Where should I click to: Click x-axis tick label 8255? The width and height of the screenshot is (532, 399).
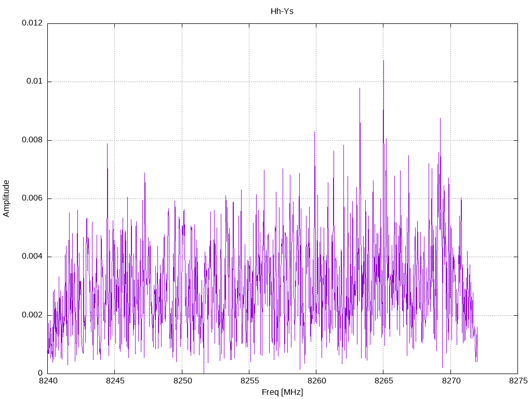pyautogui.click(x=250, y=381)
